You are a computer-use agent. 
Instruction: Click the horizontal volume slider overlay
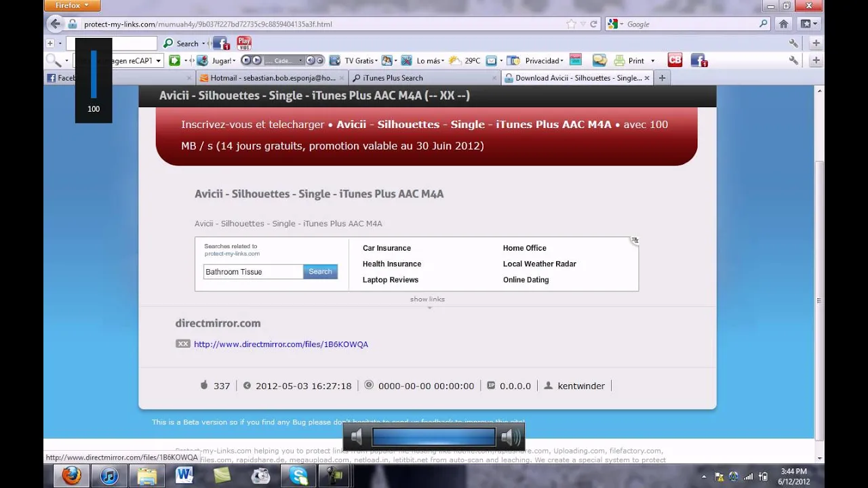434,436
